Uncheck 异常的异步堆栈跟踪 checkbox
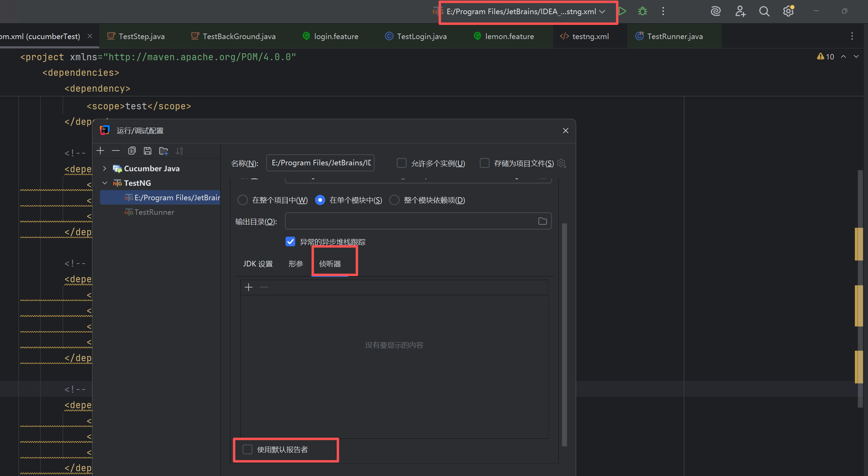This screenshot has width=868, height=476. click(290, 241)
